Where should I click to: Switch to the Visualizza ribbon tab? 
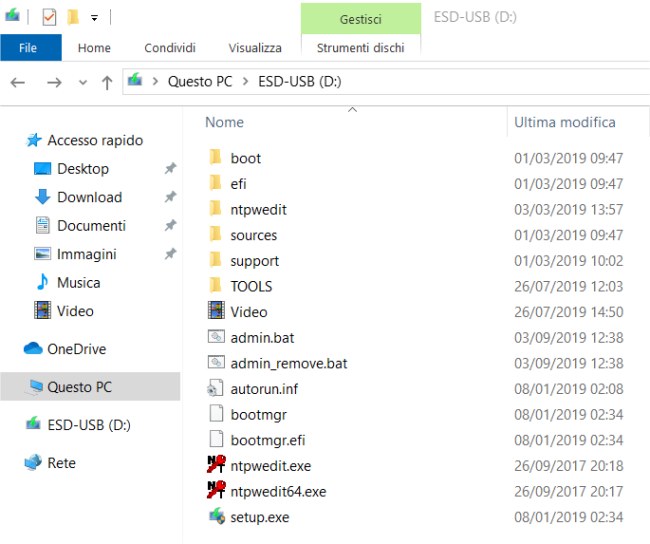pos(255,47)
